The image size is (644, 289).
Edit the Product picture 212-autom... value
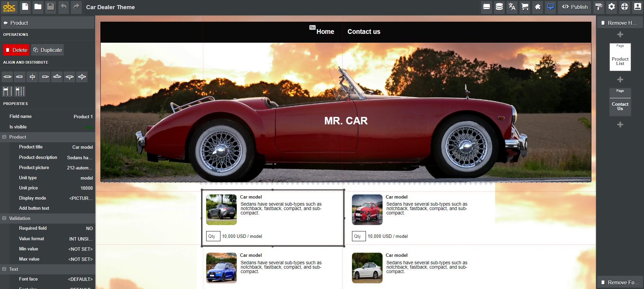(x=80, y=168)
